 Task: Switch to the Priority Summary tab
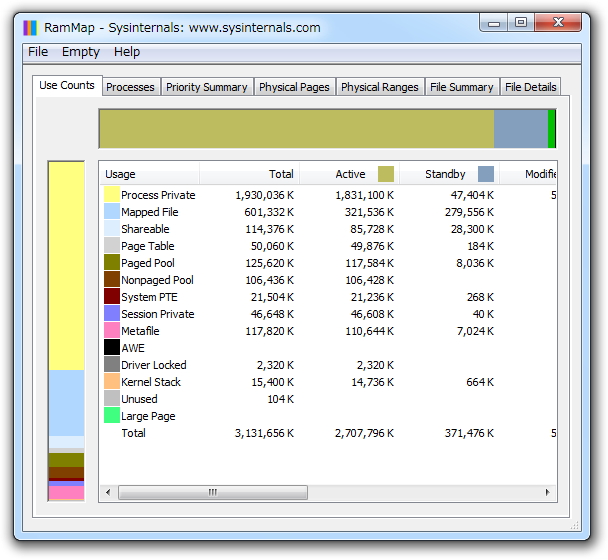[207, 87]
